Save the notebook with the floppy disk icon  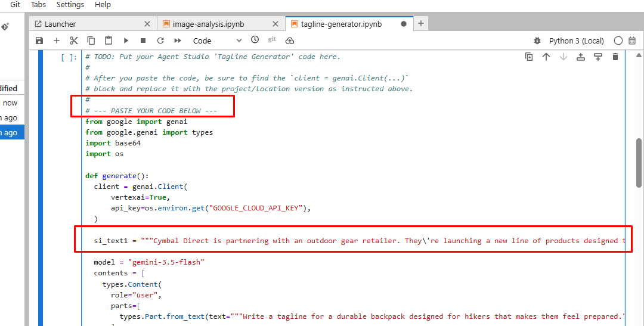tap(39, 41)
